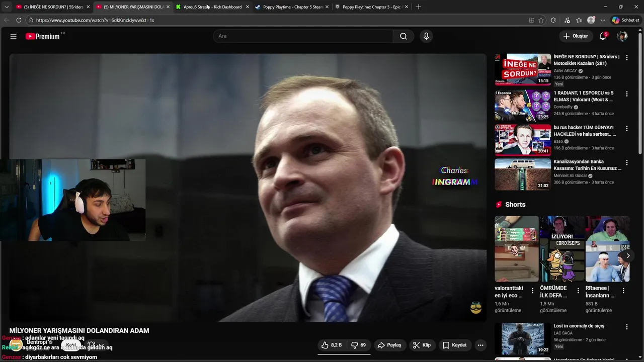Open options for Lost in anomaly video
644x362 pixels.
point(627,327)
